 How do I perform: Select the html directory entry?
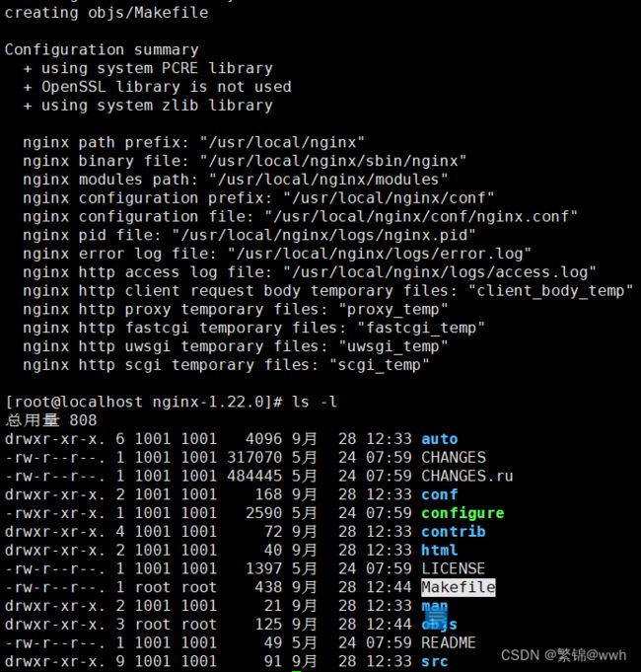coord(439,550)
